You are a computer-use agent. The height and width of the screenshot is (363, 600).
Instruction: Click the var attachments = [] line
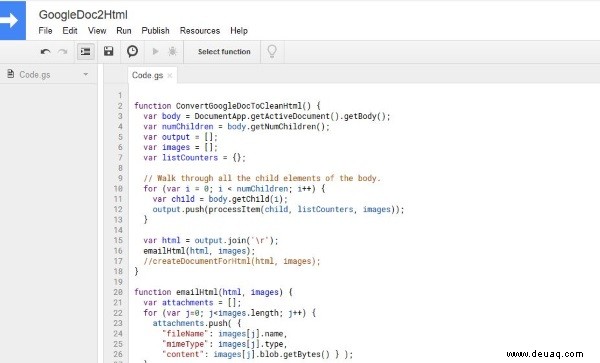click(x=192, y=303)
